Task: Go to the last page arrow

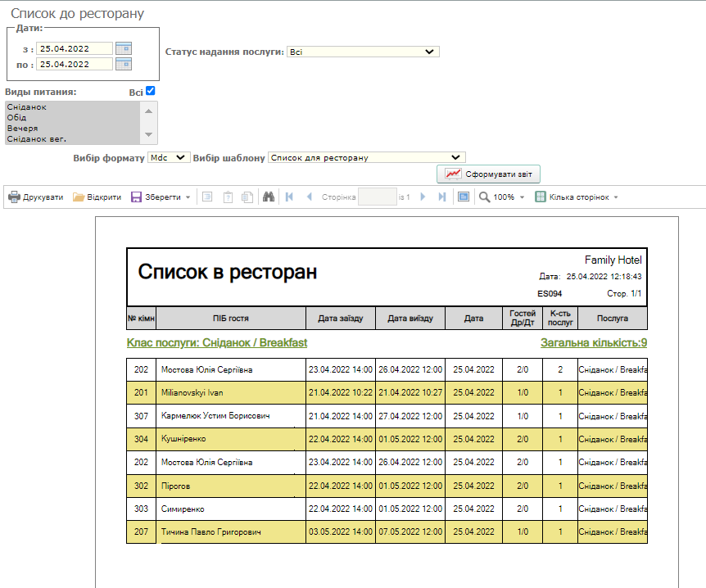Action: [442, 197]
